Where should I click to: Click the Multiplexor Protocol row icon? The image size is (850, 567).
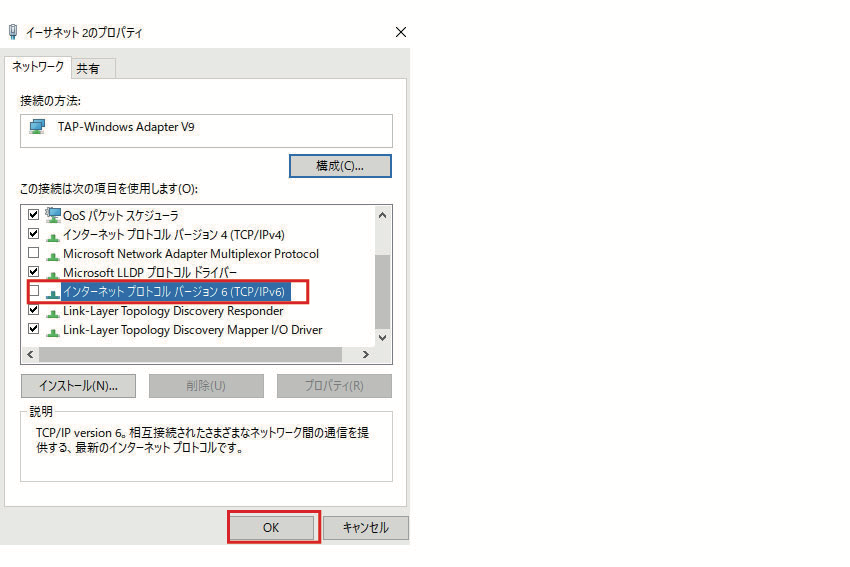[x=53, y=256]
